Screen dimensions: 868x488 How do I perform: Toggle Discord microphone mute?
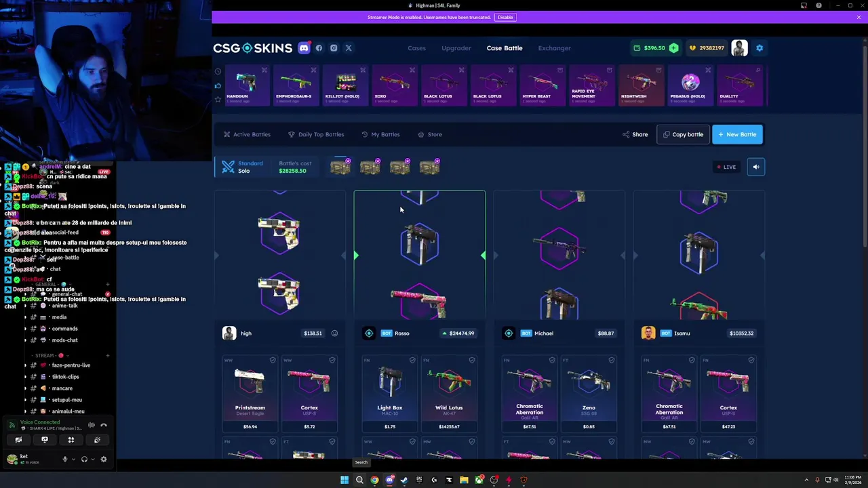(65, 460)
